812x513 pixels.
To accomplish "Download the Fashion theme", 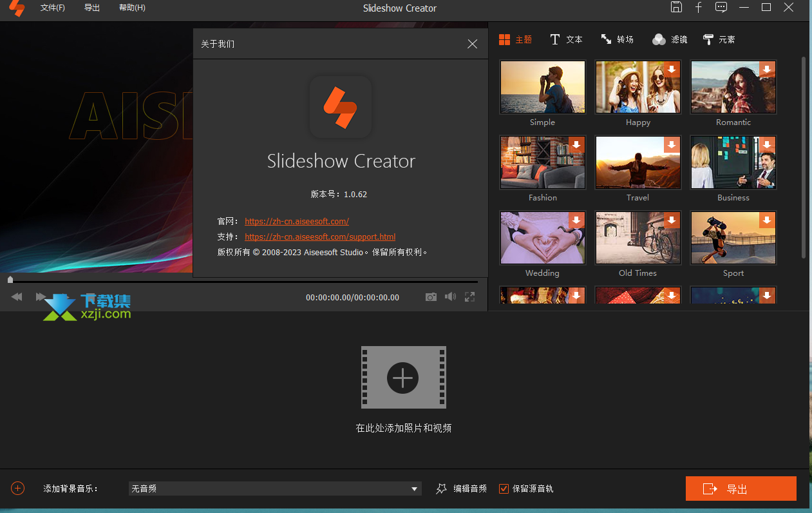I will click(x=576, y=144).
